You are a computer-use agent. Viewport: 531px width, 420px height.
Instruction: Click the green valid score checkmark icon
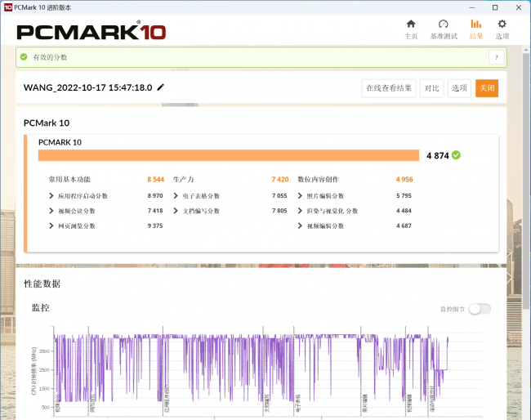tap(24, 57)
